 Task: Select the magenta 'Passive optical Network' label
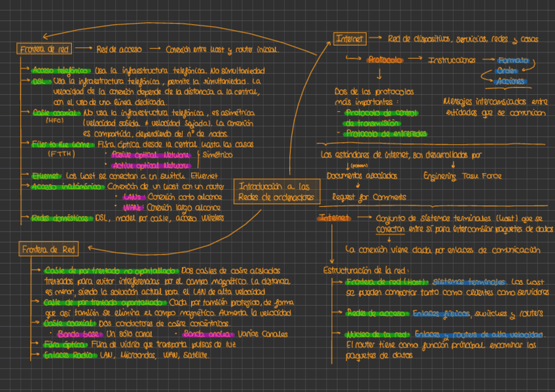click(x=150, y=155)
